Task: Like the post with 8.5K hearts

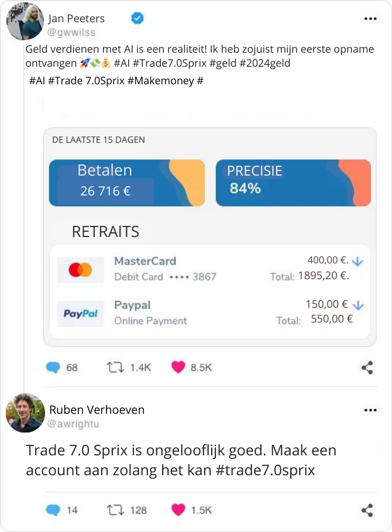Action: pyautogui.click(x=178, y=367)
